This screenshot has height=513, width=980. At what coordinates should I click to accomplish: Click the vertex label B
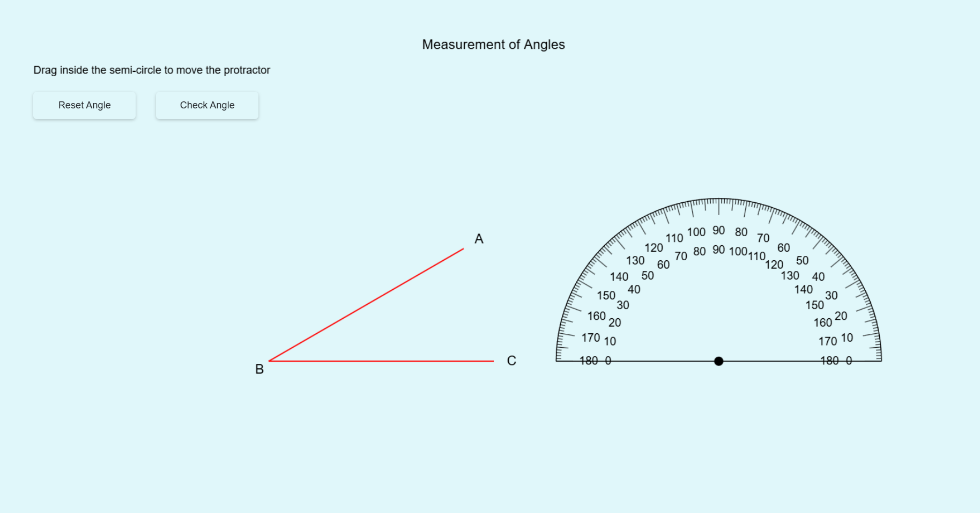point(259,369)
